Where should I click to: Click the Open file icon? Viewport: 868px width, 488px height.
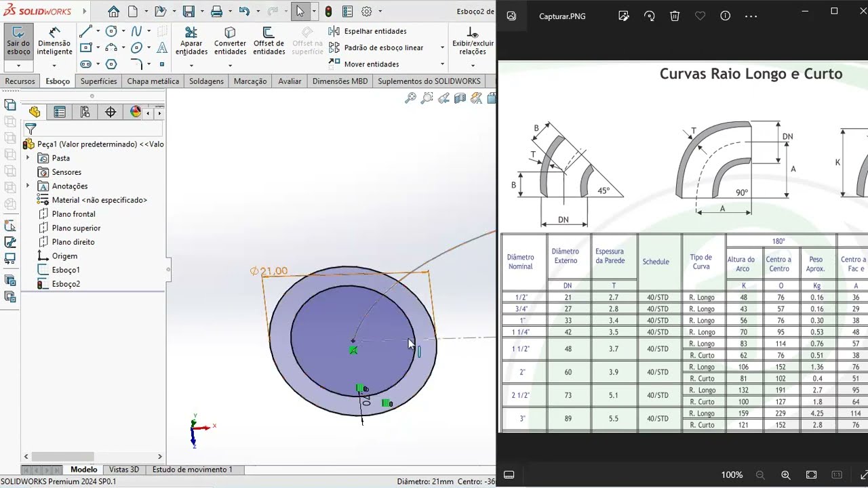point(160,12)
